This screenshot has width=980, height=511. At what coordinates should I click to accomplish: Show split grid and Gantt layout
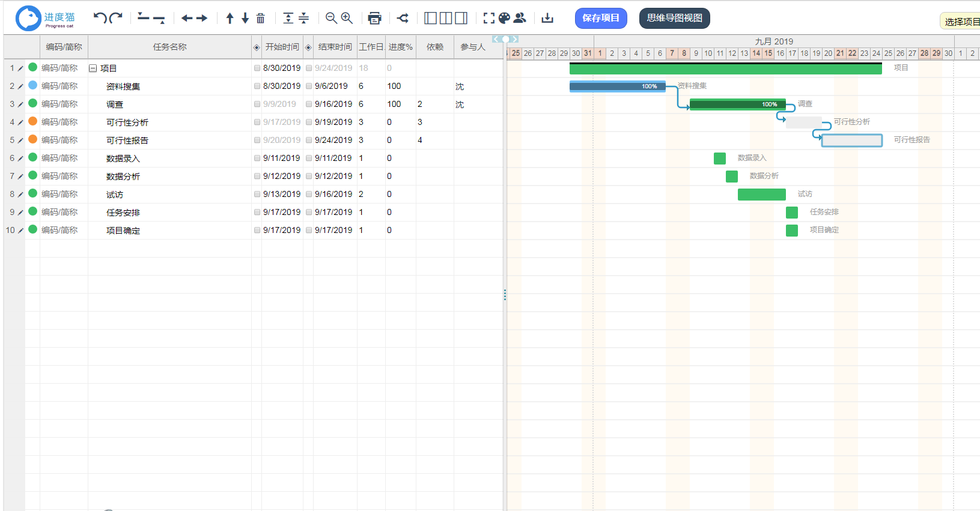pos(446,18)
